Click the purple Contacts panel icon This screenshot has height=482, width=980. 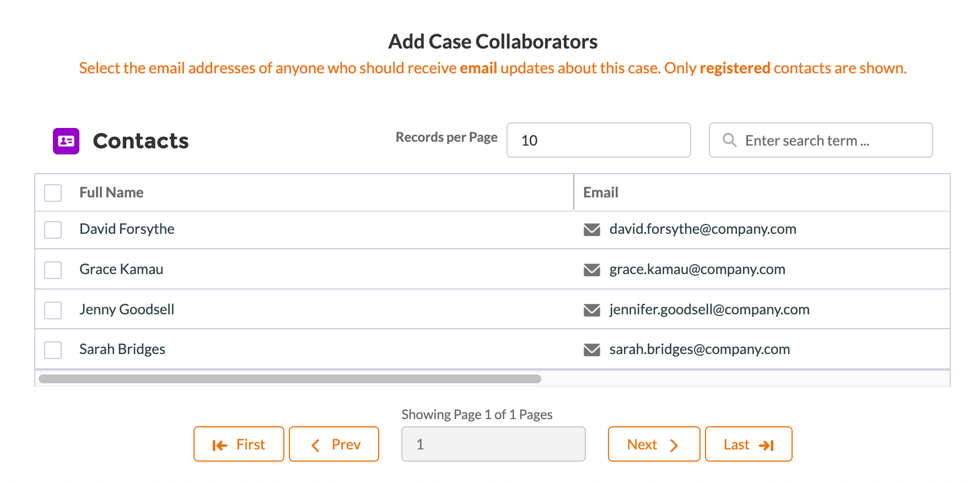[x=66, y=141]
